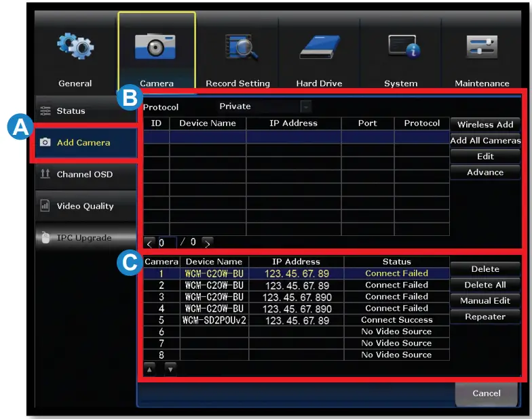Open the Hard Drive icon
Image resolution: width=532 pixels, height=419 pixels.
pos(320,47)
